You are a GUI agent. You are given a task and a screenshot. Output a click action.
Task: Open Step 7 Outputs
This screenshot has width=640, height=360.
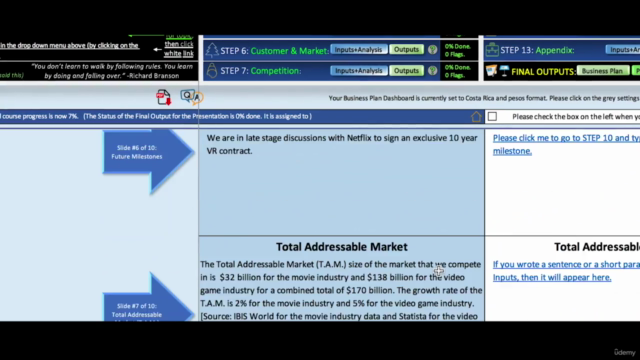(x=406, y=71)
